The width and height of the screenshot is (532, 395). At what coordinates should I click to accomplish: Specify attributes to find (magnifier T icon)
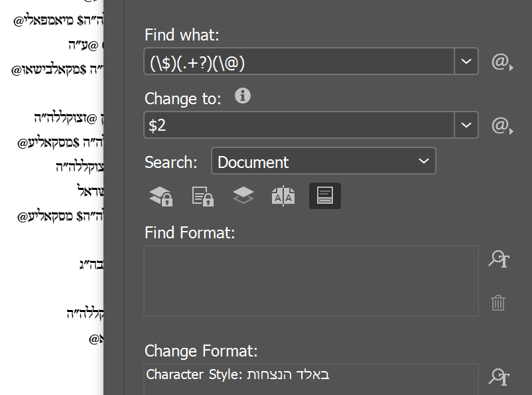pyautogui.click(x=498, y=259)
